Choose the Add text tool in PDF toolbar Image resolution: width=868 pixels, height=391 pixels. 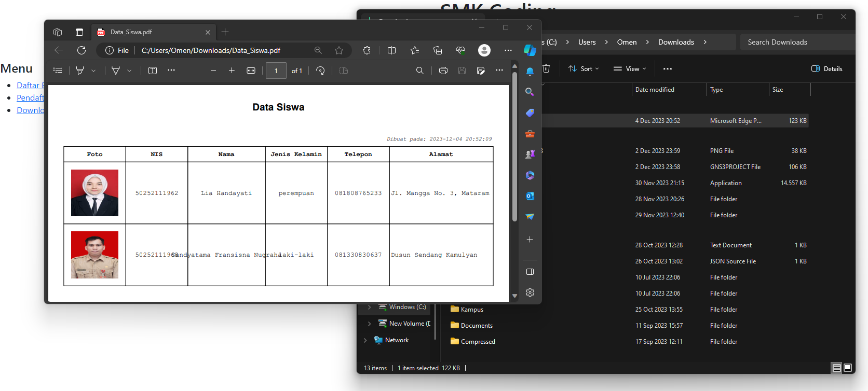(153, 71)
